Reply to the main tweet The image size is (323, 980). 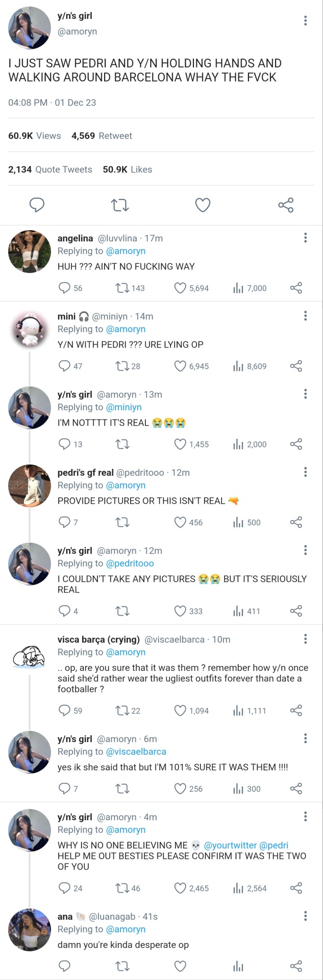pyautogui.click(x=37, y=205)
